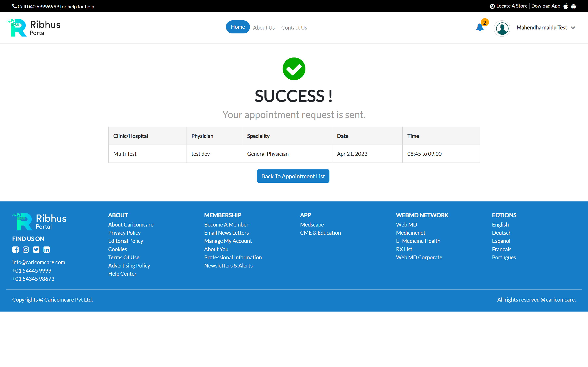Select the Home tab

tap(238, 27)
